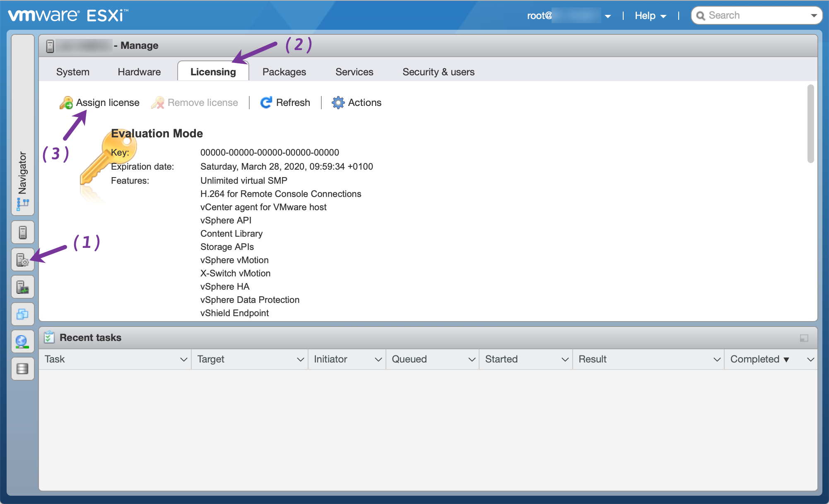
Task: Open the Manage icon in sidebar
Action: [x=22, y=260]
